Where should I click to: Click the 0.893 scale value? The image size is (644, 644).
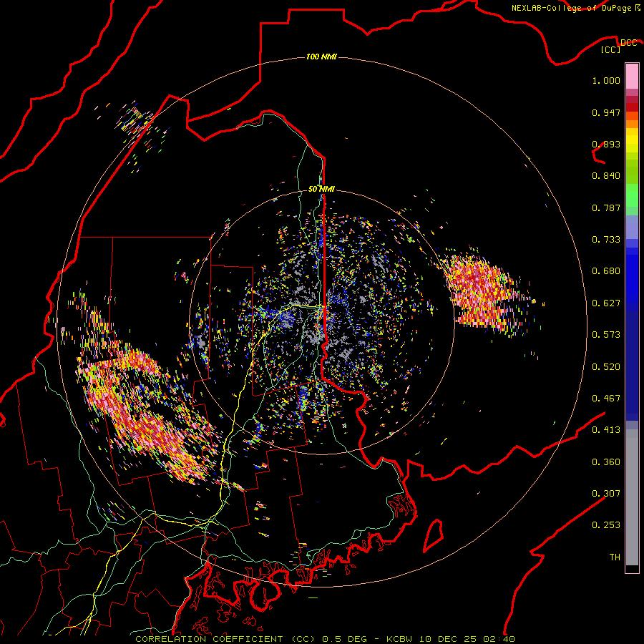click(x=606, y=144)
